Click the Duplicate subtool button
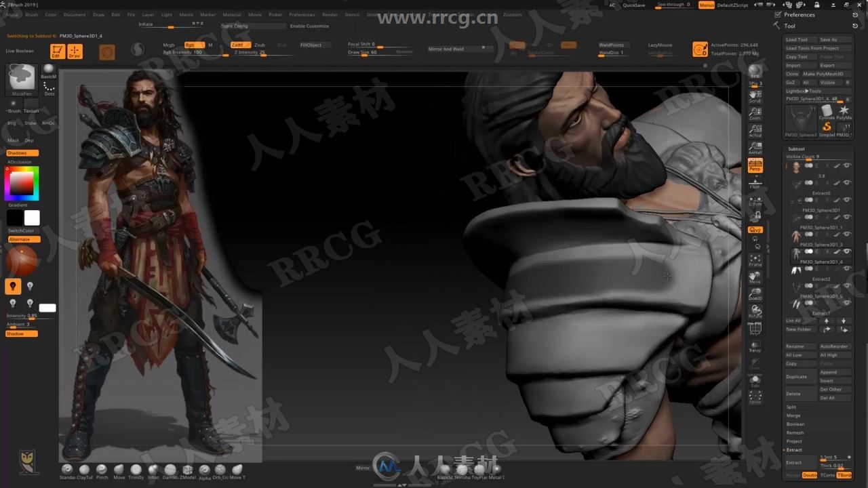The width and height of the screenshot is (868, 488). (800, 376)
